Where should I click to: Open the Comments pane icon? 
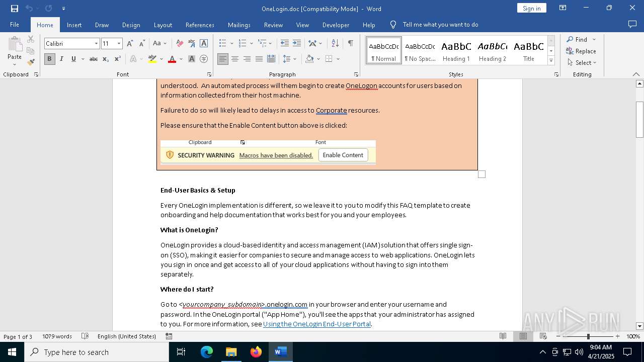[x=632, y=25]
